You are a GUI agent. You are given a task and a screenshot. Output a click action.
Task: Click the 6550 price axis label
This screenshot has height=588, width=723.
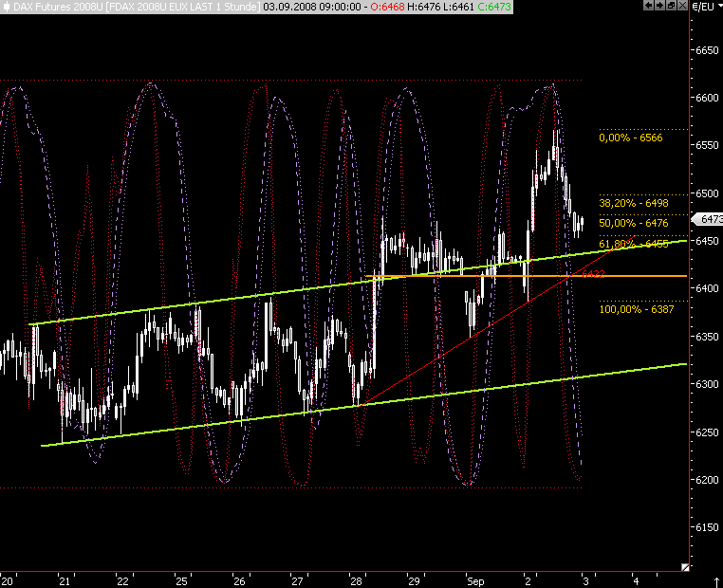coord(707,145)
